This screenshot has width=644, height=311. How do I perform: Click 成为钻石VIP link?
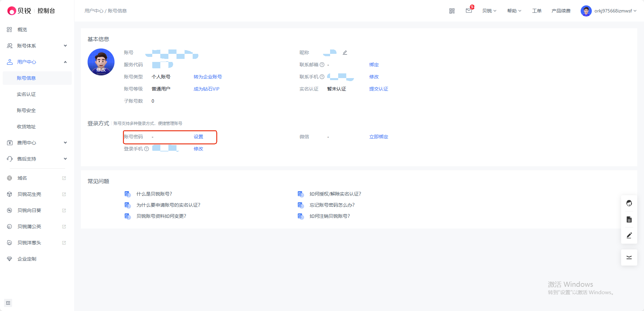206,89
